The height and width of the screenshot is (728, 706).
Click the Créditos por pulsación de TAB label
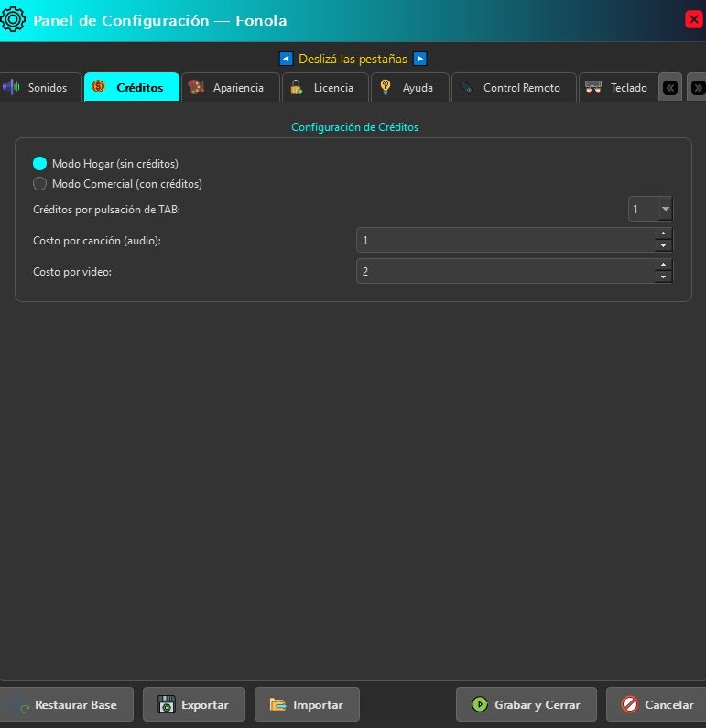click(x=107, y=210)
